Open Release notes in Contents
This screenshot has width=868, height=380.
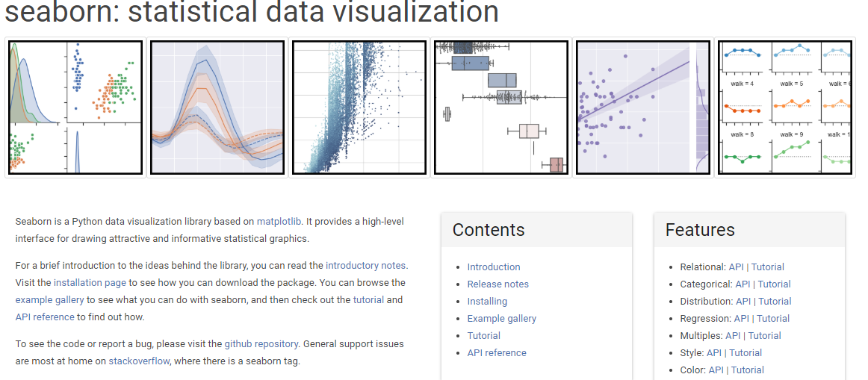click(498, 284)
